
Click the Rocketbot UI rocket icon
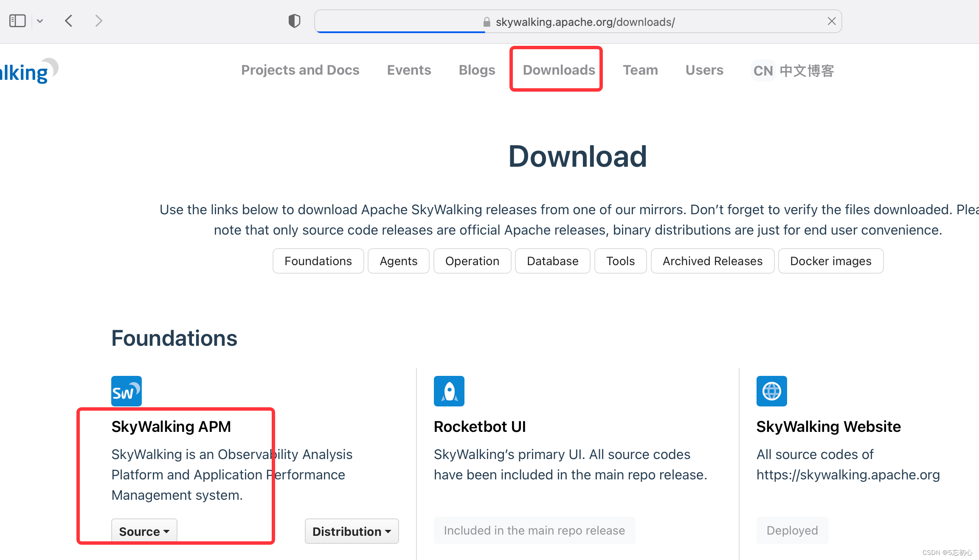(x=449, y=391)
